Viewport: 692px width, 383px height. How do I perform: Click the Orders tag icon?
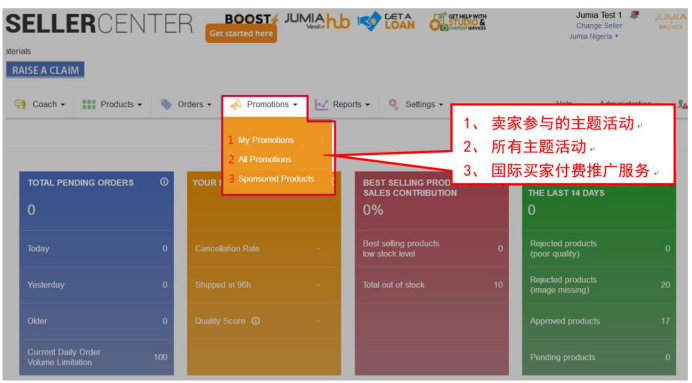(166, 104)
